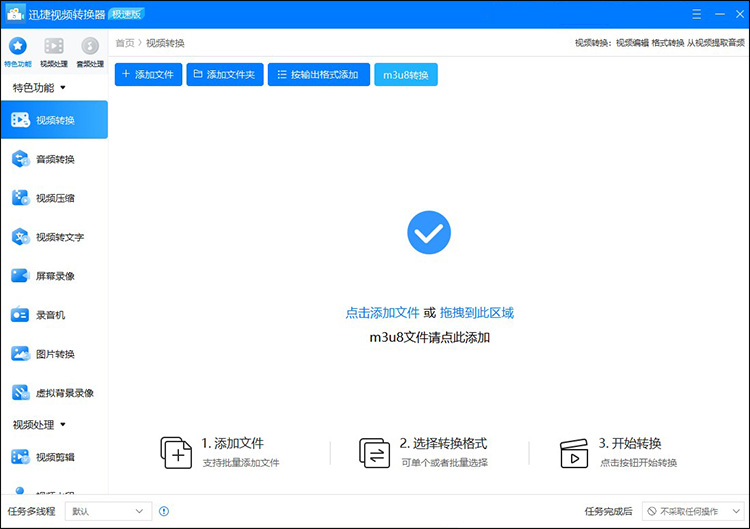Open 视频转文字 in the sidebar
The height and width of the screenshot is (529, 750).
coord(54,237)
